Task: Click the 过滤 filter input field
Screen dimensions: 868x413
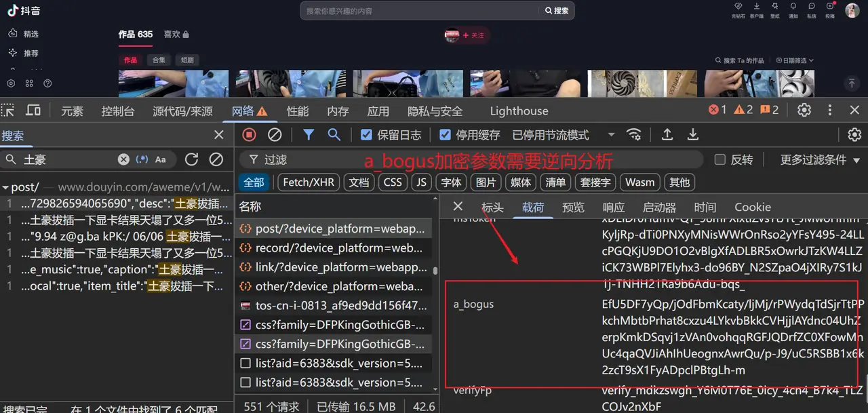Action: pyautogui.click(x=475, y=159)
